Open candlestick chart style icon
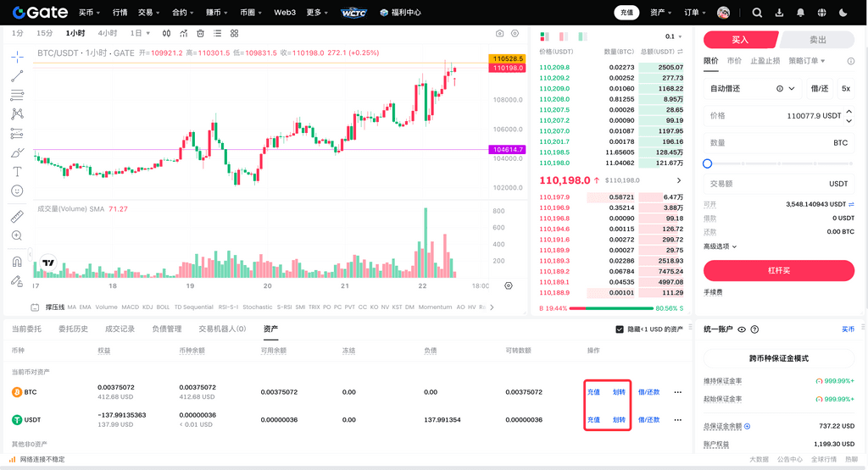The height and width of the screenshot is (470, 868). [166, 33]
